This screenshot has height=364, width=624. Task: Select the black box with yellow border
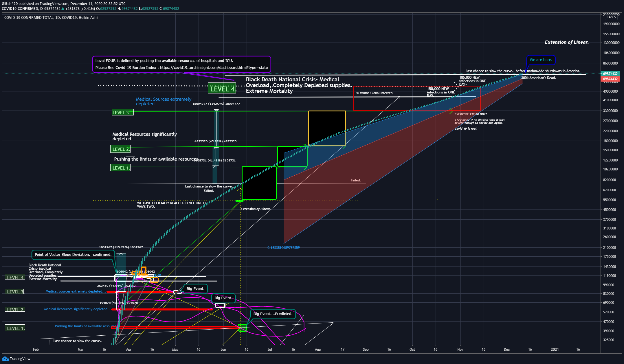pos(327,128)
